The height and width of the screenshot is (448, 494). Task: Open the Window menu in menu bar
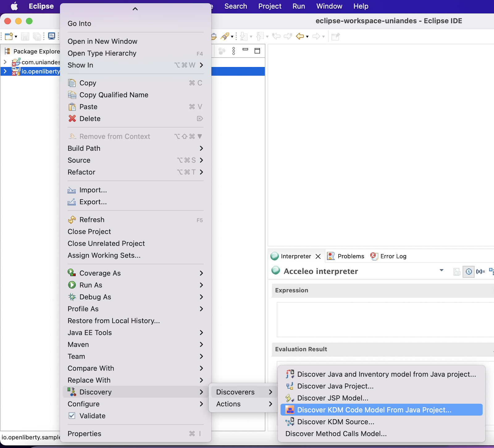click(x=329, y=6)
